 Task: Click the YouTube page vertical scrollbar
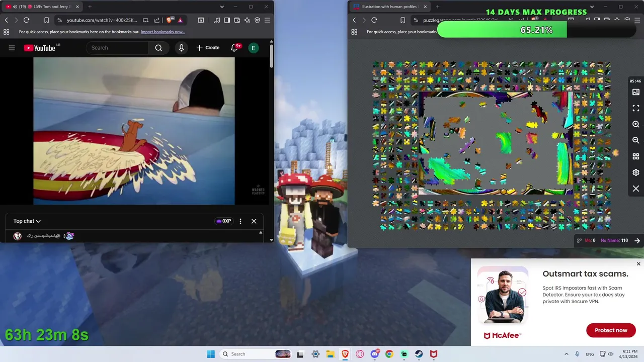[272, 56]
